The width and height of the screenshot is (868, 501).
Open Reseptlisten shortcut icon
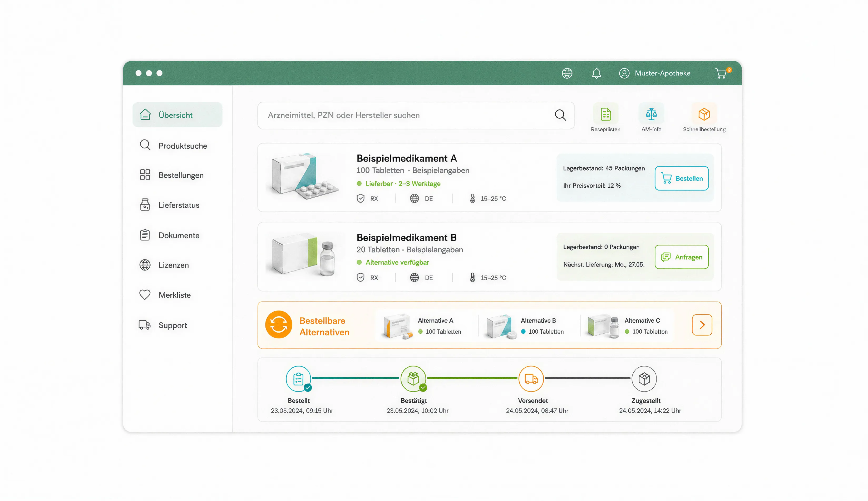[605, 114]
